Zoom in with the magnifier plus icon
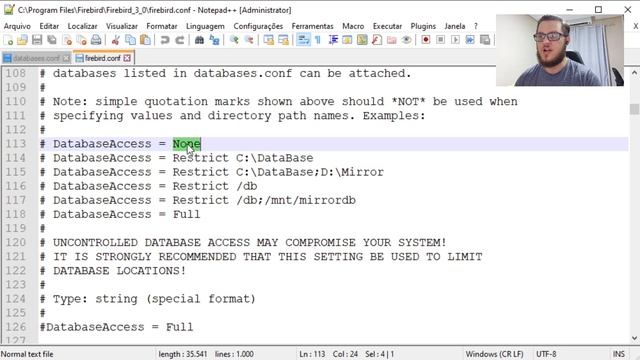This screenshot has height=360, width=640. (x=234, y=40)
